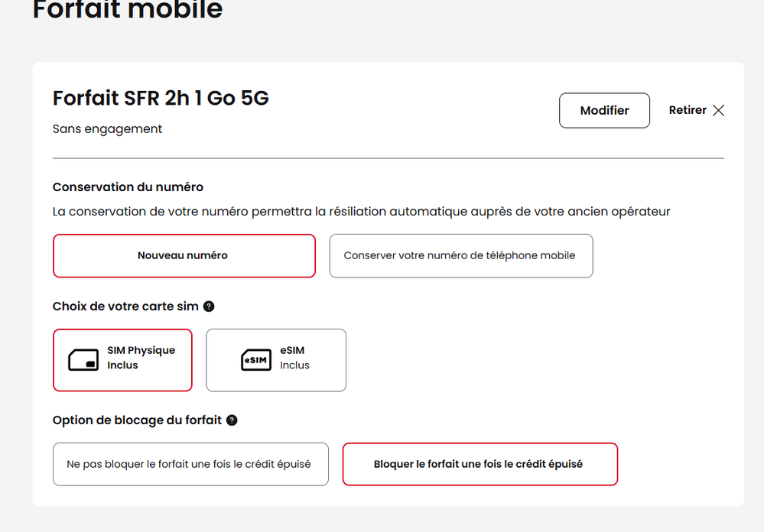764x532 pixels.
Task: Choose Bloquer le forfait une fois épuisé
Action: [479, 464]
